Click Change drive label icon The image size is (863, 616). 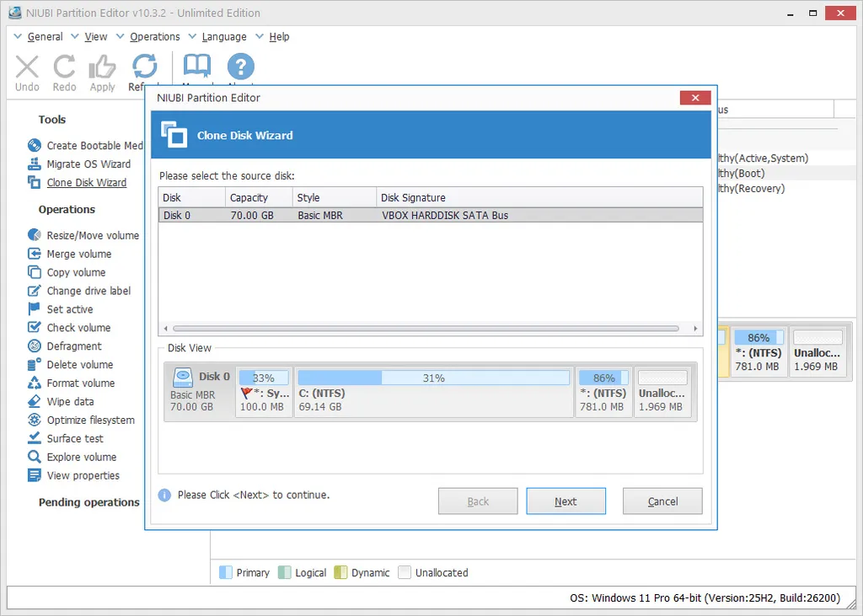click(x=34, y=291)
